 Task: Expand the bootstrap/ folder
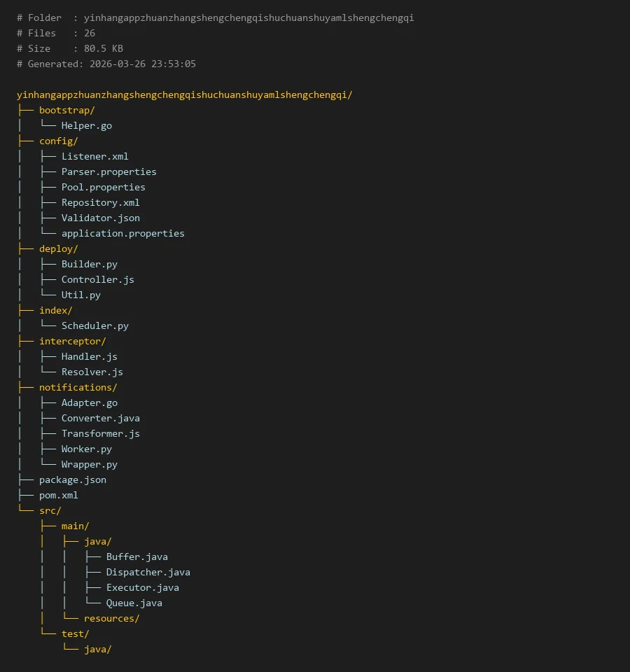point(66,110)
